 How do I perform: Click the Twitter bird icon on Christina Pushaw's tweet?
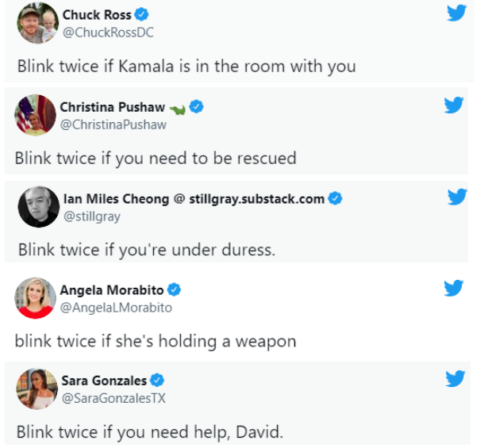point(454,105)
